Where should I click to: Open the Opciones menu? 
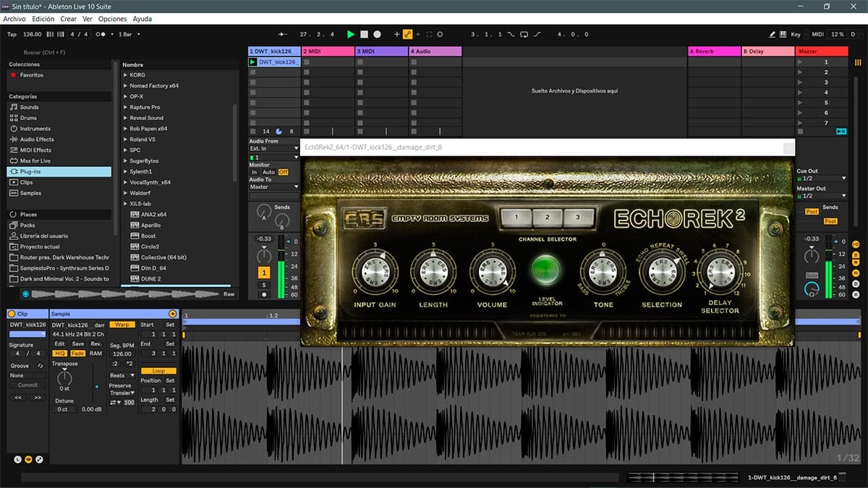[x=112, y=19]
